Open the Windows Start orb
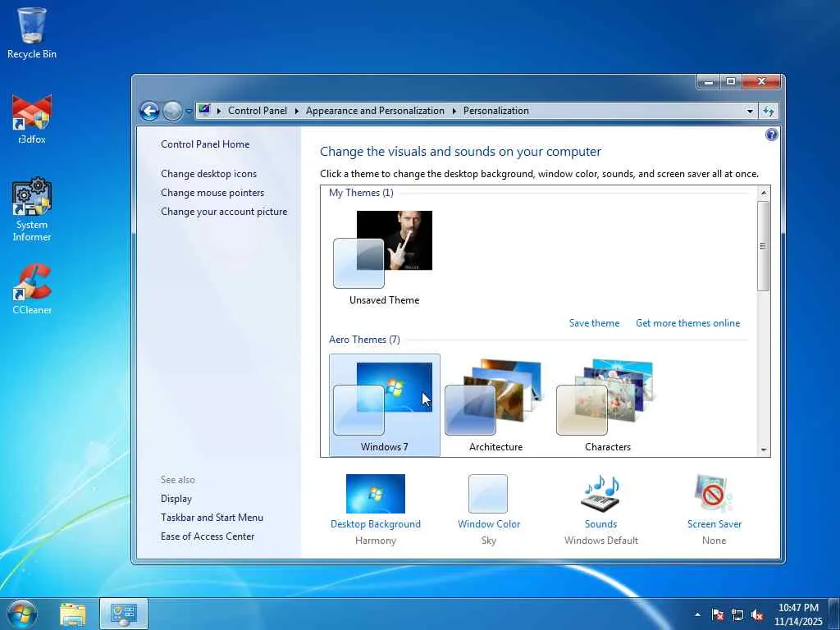Viewport: 840px width, 630px height. tap(22, 614)
